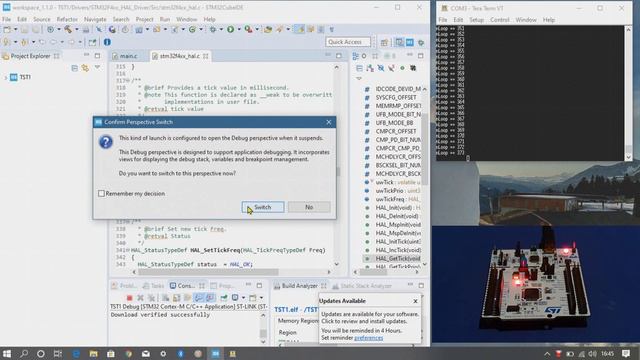This screenshot has height=360, width=640.
Task: Open the Static Stack Analyzer tab
Action: [x=362, y=286]
